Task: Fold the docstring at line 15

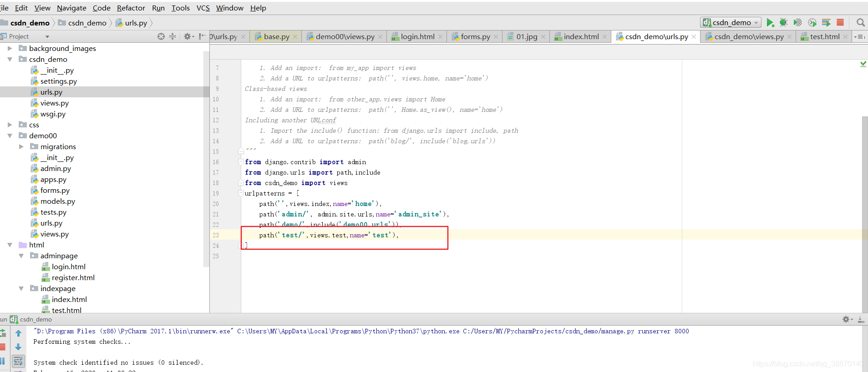Action: (x=241, y=151)
